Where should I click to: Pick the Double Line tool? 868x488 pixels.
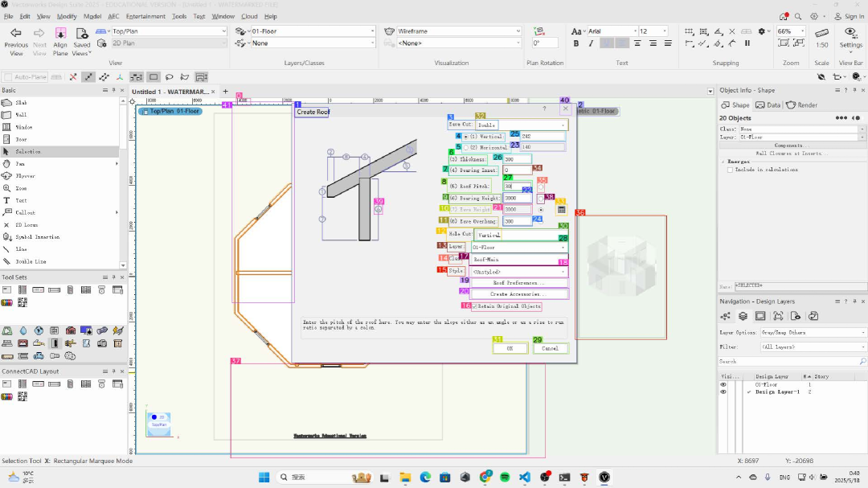pos(31,261)
